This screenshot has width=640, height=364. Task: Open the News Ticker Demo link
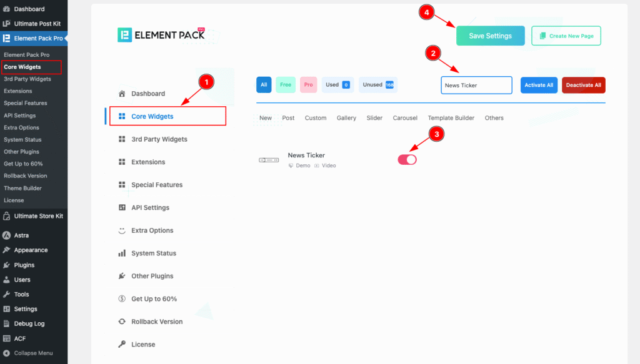299,165
